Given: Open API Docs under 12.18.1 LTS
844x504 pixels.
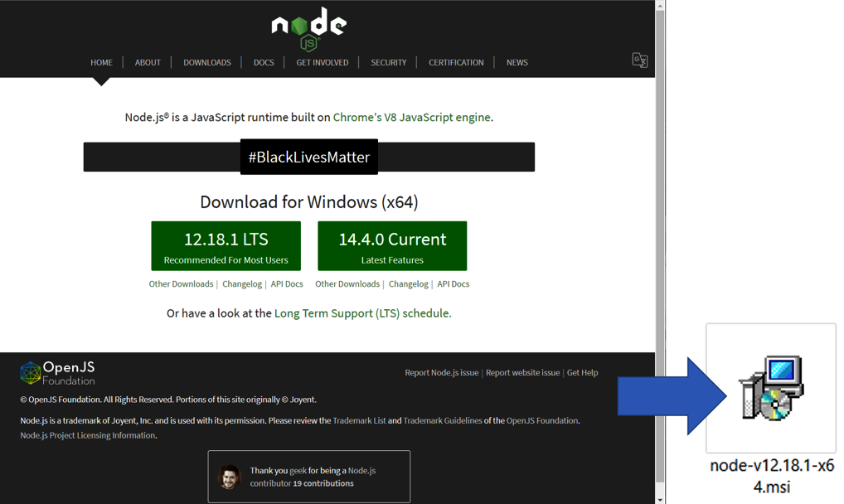Looking at the screenshot, I should coord(287,283).
